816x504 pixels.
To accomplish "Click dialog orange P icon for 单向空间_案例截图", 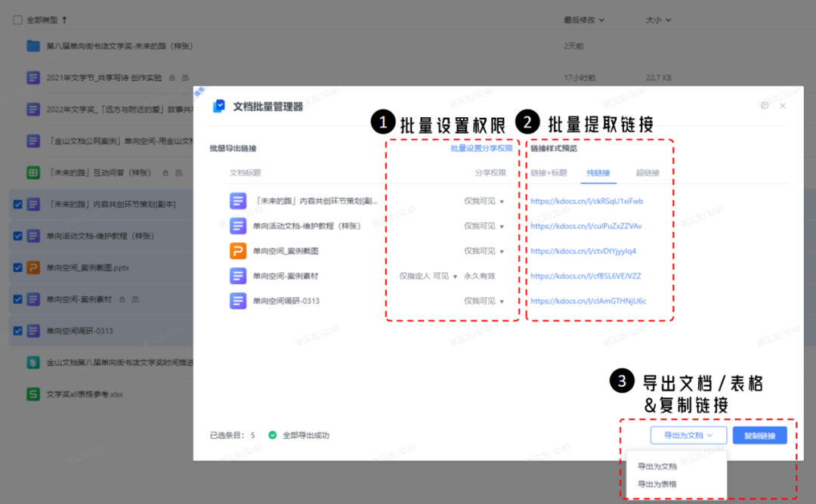I will click(x=238, y=251).
